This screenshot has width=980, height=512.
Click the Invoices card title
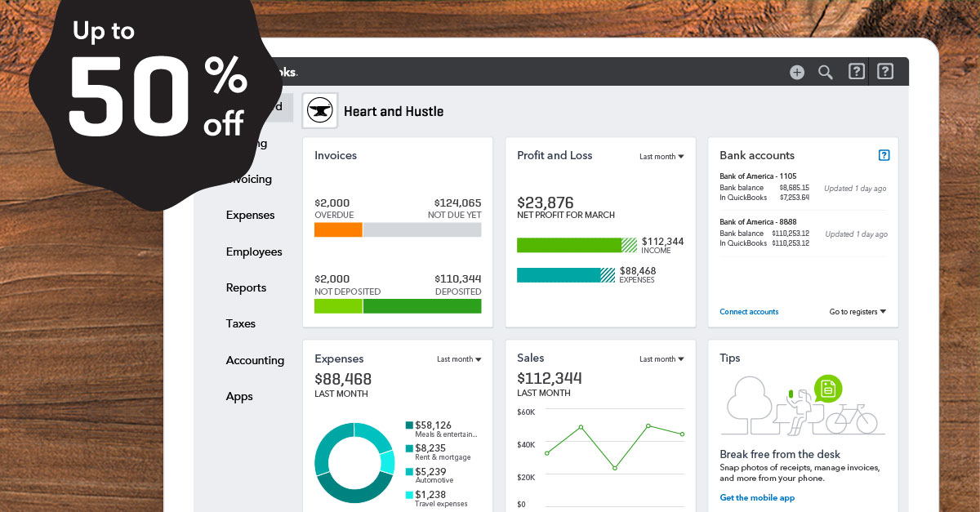pyautogui.click(x=336, y=155)
